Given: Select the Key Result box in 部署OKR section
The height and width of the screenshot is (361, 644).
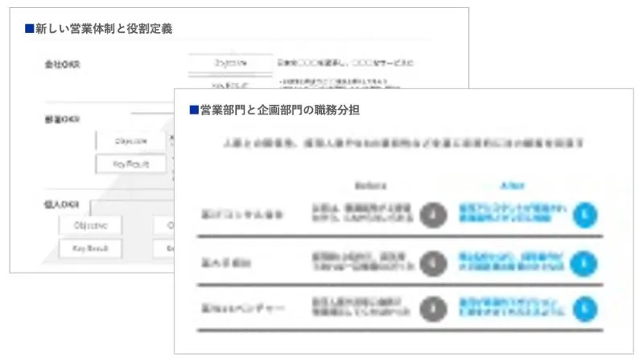Looking at the screenshot, I should point(131,164).
